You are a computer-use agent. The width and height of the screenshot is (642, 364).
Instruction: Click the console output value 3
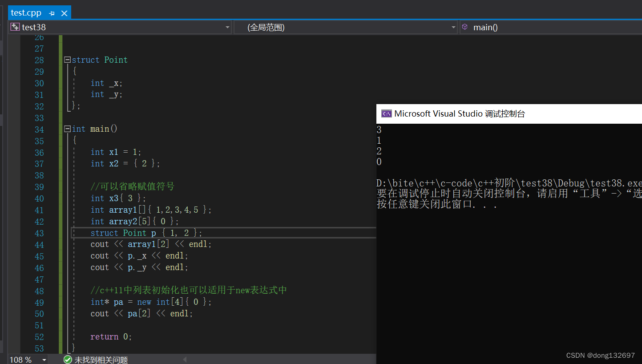(379, 130)
